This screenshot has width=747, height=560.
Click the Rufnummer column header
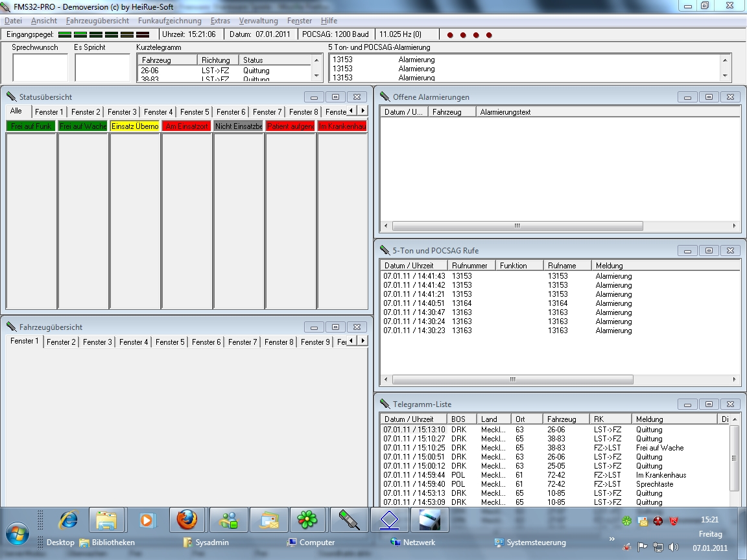[x=471, y=266]
